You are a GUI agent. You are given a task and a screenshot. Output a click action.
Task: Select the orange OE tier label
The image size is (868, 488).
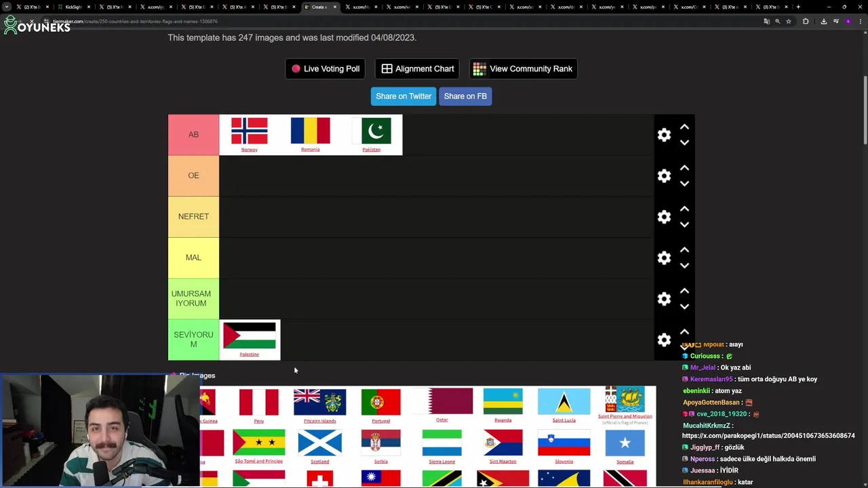193,176
